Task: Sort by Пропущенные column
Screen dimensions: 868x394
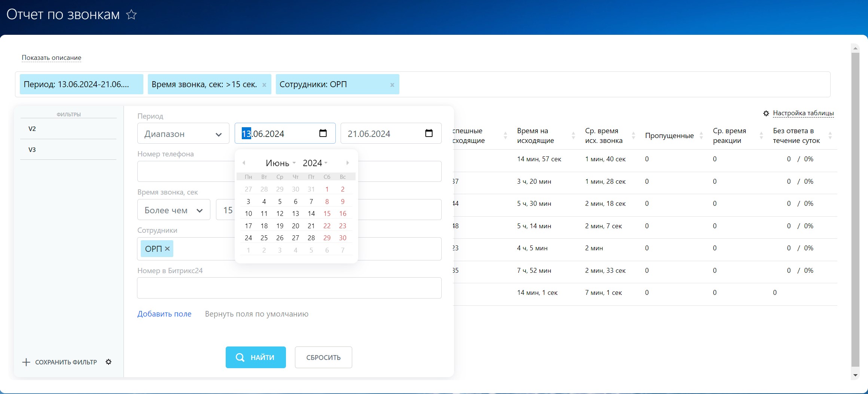Action: tap(701, 136)
